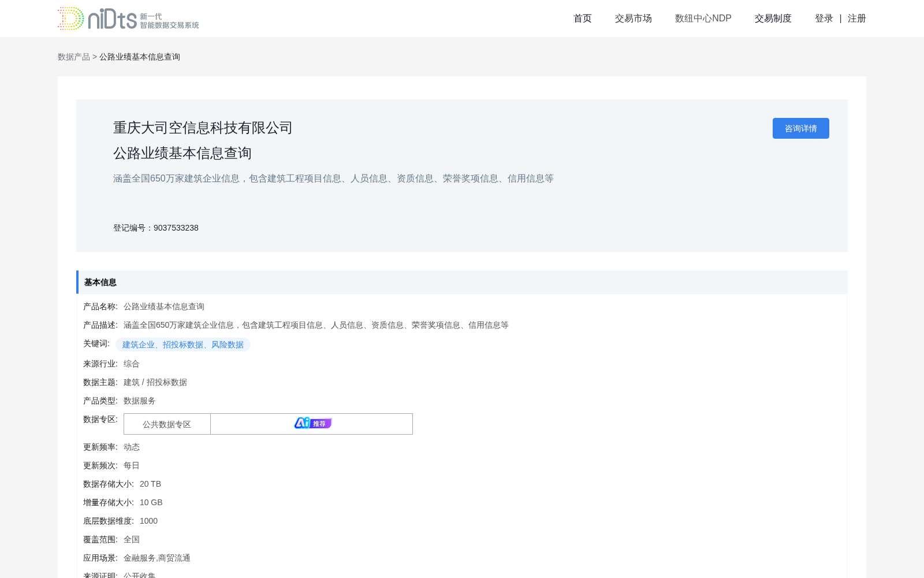
Task: Open the 首页 menu item
Action: (582, 18)
